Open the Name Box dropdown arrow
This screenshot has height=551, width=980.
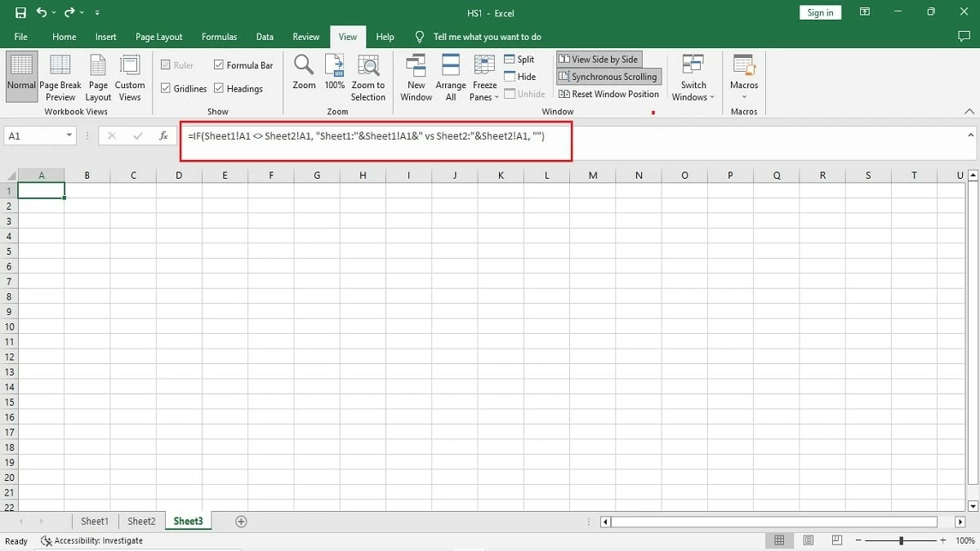[x=69, y=136]
